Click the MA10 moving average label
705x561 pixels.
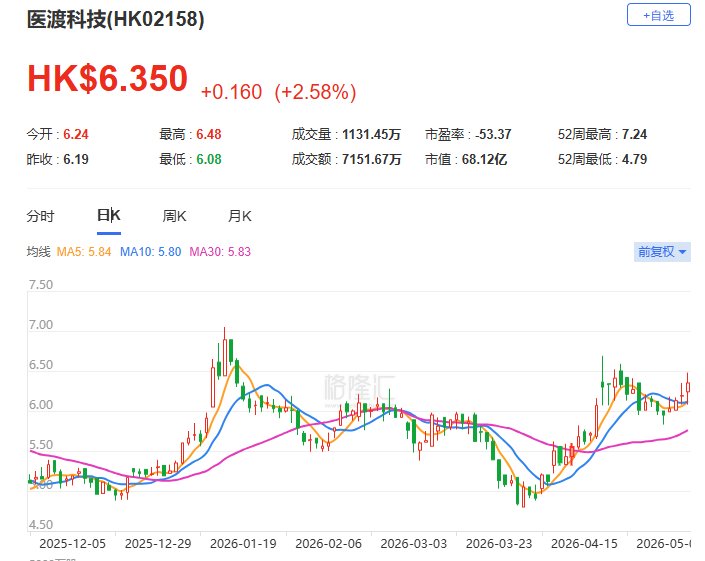point(150,251)
